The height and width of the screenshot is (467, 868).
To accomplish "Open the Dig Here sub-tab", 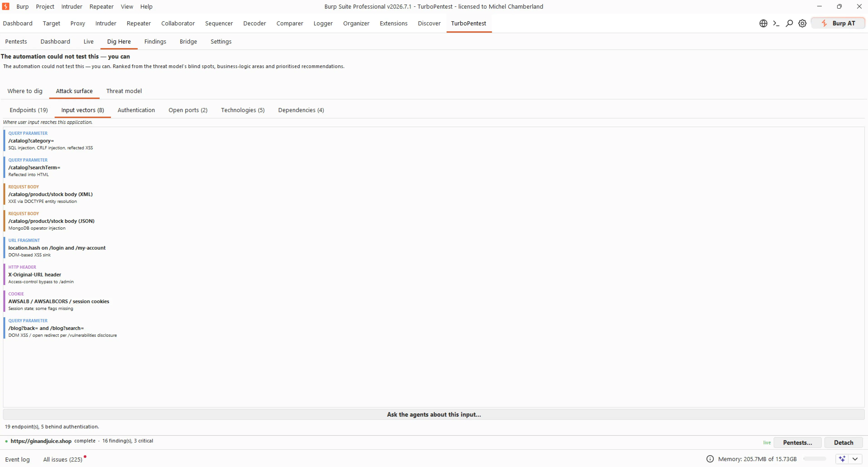I will [119, 42].
